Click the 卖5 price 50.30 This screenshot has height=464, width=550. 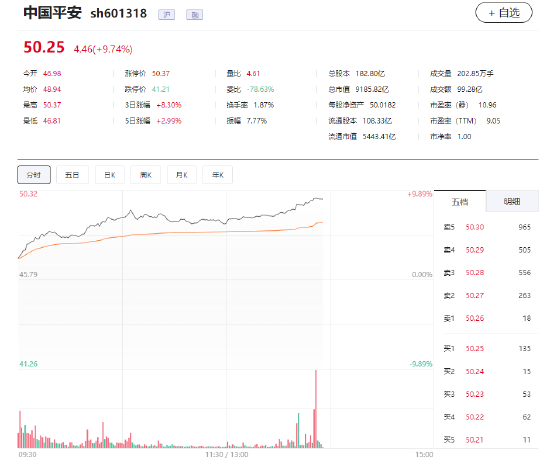pos(475,227)
